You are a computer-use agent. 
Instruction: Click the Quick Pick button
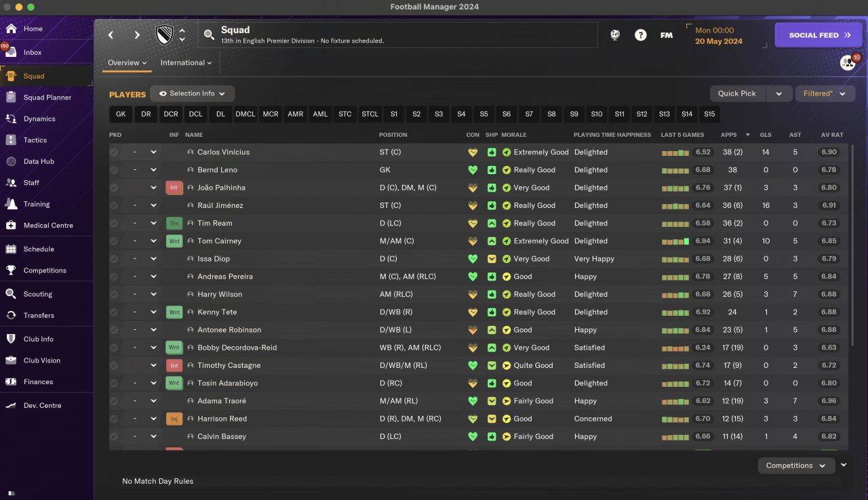(737, 93)
